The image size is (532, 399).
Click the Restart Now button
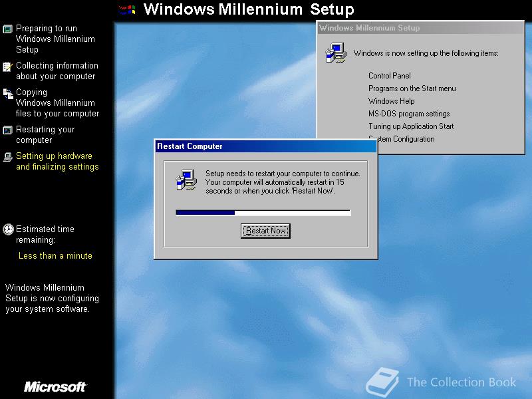point(265,231)
